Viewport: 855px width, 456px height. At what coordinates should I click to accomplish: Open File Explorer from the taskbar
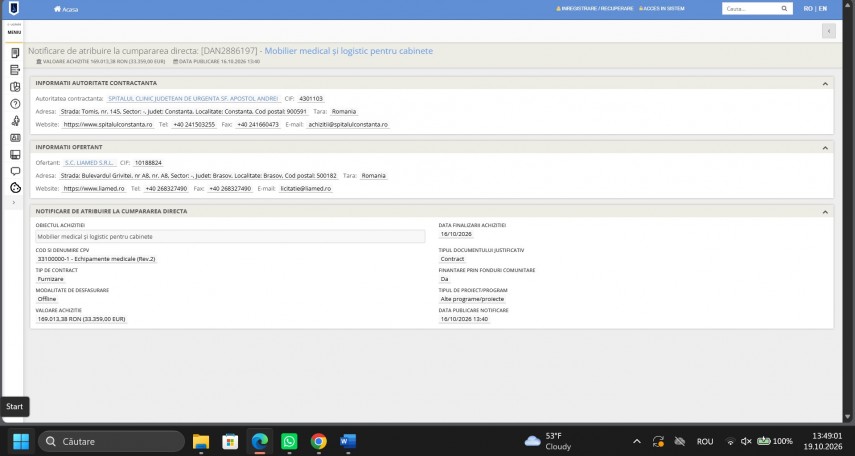pyautogui.click(x=201, y=441)
